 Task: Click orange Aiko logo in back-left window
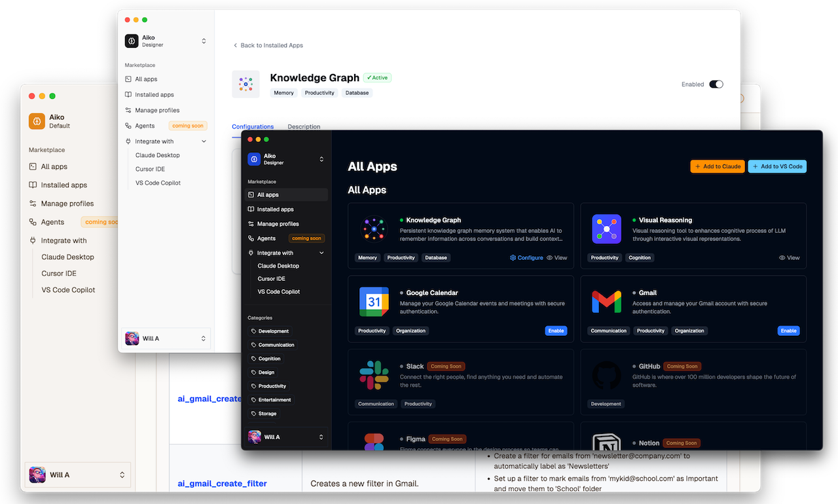pyautogui.click(x=37, y=121)
